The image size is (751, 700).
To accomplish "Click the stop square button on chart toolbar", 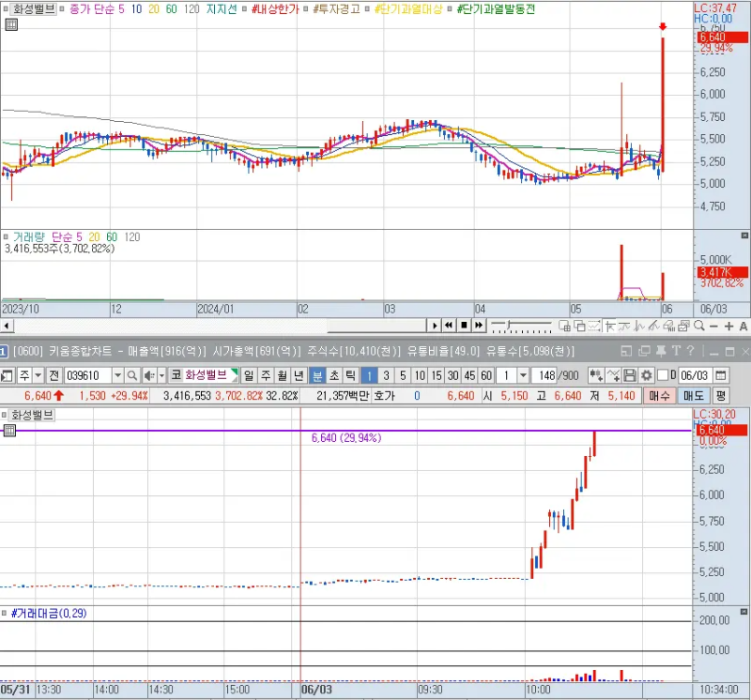I will (x=464, y=326).
